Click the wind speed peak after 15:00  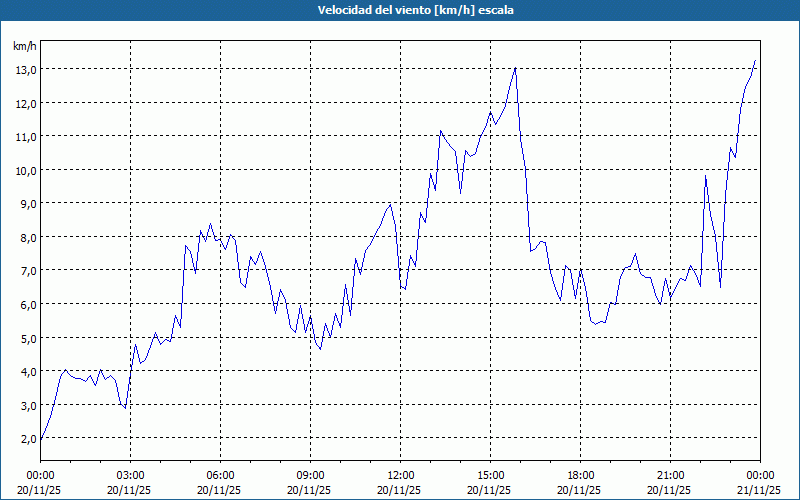(515, 68)
